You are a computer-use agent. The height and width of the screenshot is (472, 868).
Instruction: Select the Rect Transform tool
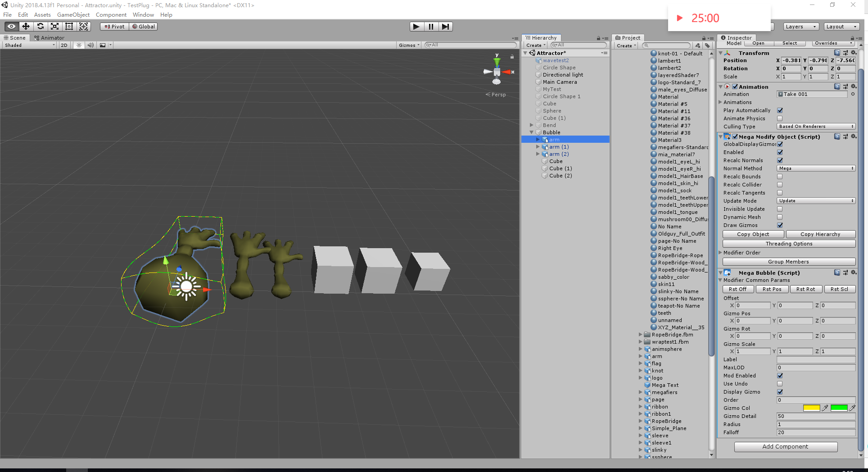pos(69,27)
